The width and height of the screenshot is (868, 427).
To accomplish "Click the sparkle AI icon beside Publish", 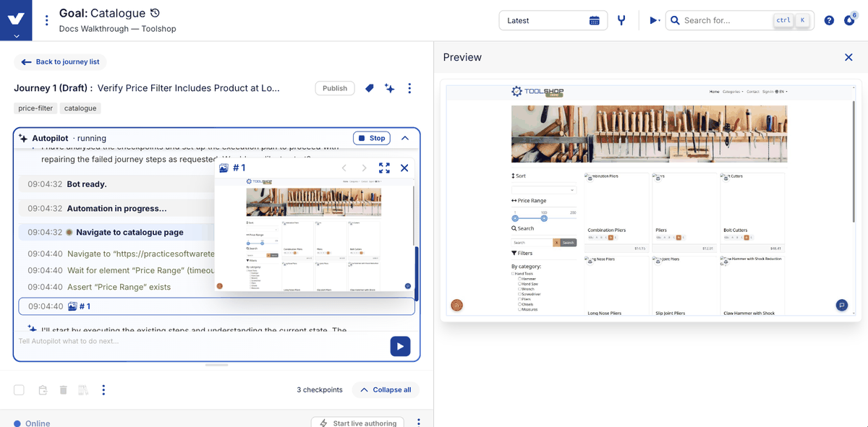I will click(389, 88).
